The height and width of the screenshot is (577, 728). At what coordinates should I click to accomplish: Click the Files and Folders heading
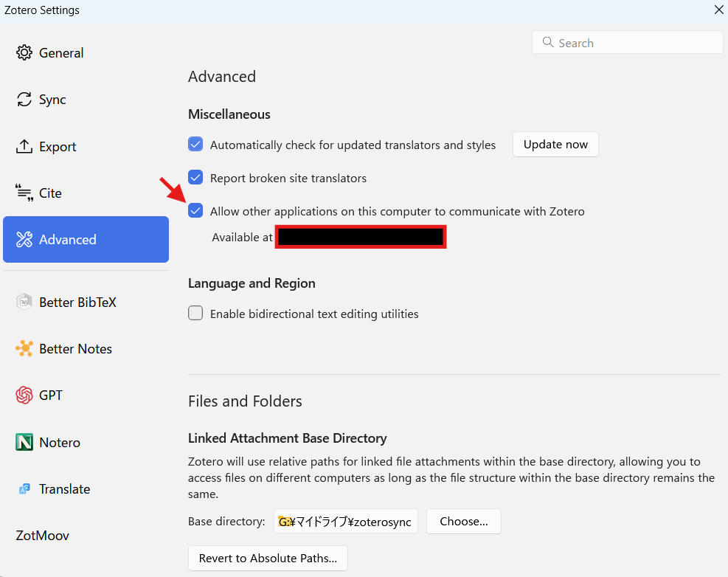pos(245,401)
